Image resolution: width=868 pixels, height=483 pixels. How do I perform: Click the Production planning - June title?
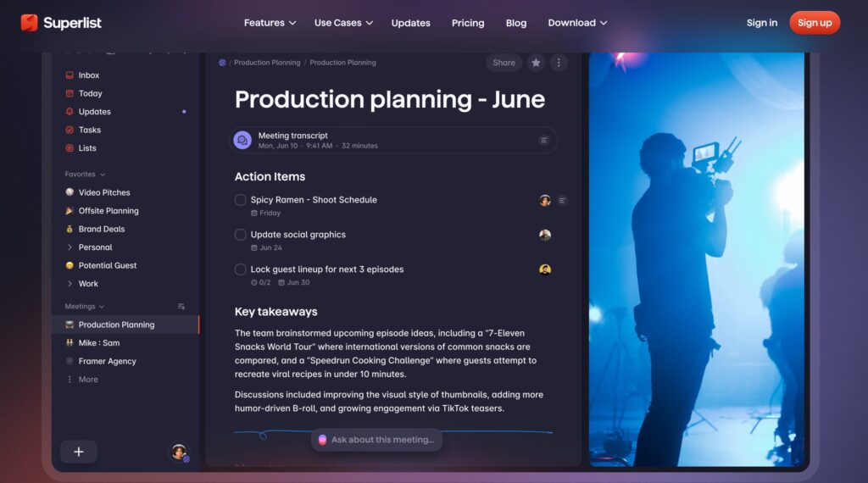click(x=390, y=100)
